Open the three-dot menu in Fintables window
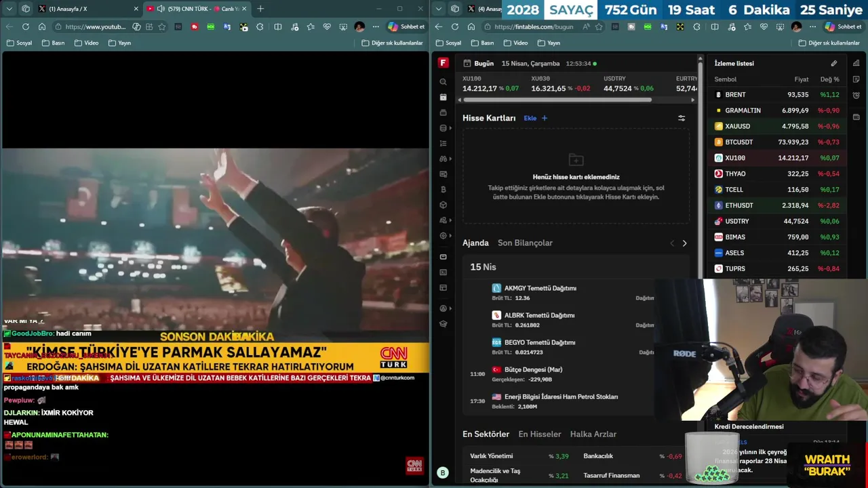This screenshot has height=488, width=868. pos(812,26)
